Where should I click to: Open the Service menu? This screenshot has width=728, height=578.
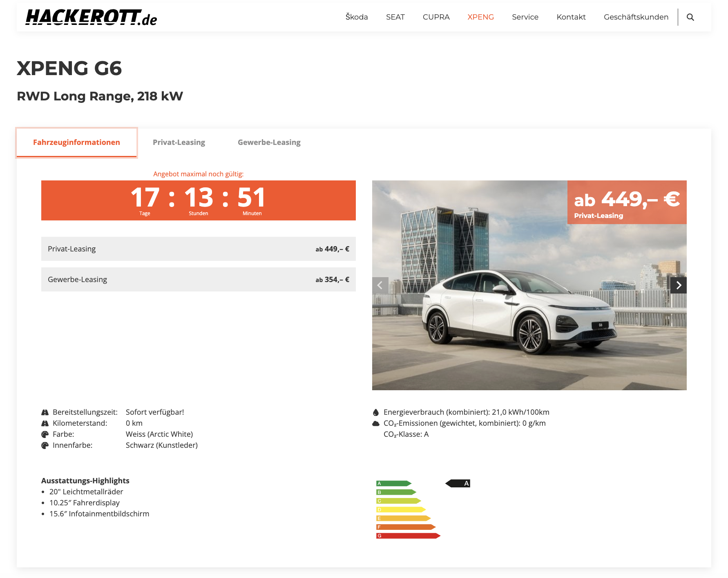pyautogui.click(x=525, y=17)
